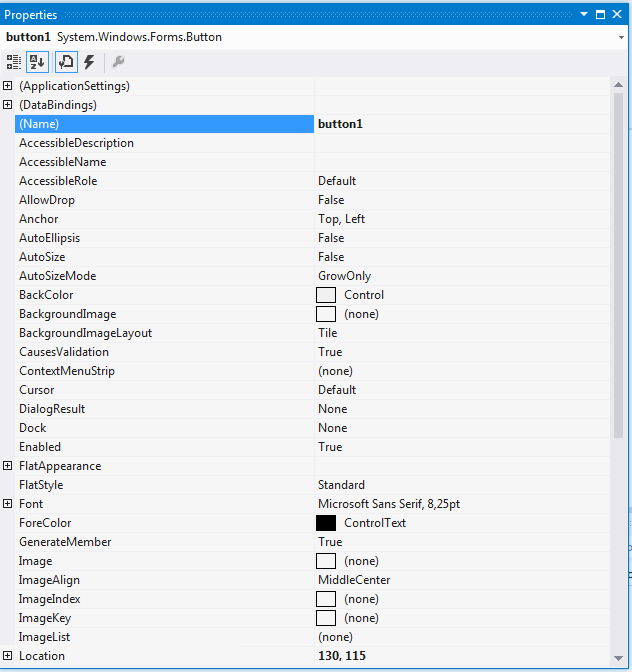Click the Dock None value
This screenshot has height=672, width=632.
332,428
